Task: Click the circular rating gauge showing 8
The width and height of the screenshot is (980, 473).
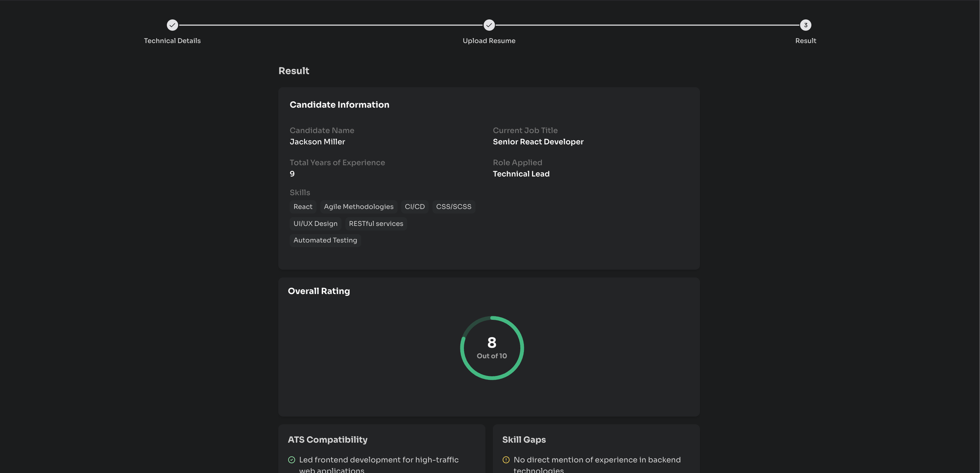Action: [491, 348]
